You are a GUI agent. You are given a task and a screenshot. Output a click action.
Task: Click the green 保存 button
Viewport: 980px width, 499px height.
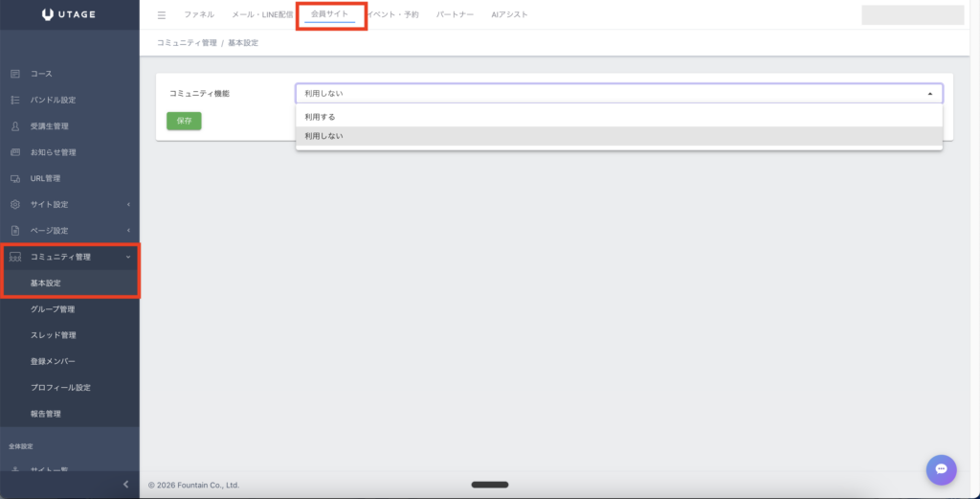tap(184, 121)
